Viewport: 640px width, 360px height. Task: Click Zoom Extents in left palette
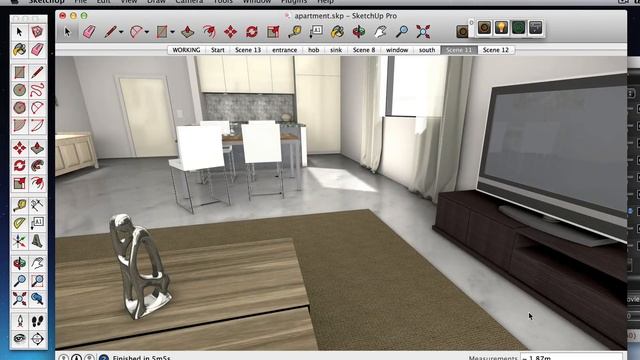(x=19, y=298)
